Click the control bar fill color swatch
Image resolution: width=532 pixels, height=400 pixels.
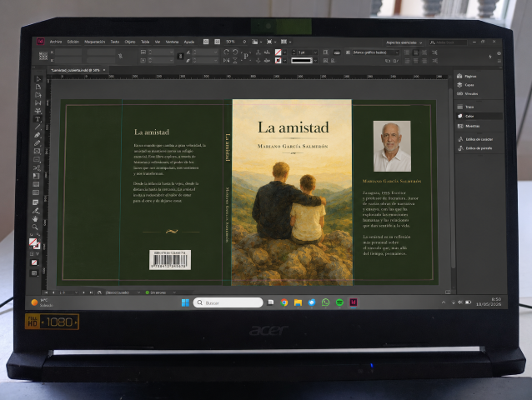tap(279, 52)
